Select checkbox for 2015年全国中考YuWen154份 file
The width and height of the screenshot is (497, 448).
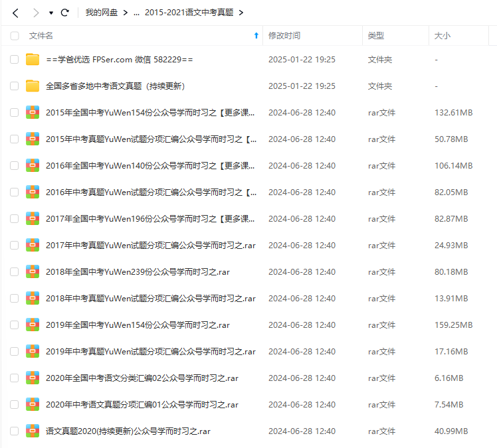pyautogui.click(x=14, y=113)
